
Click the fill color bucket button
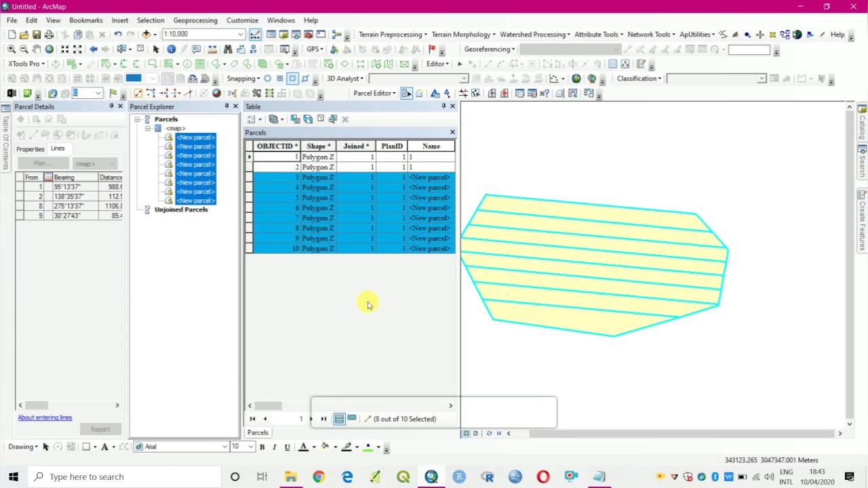325,447
